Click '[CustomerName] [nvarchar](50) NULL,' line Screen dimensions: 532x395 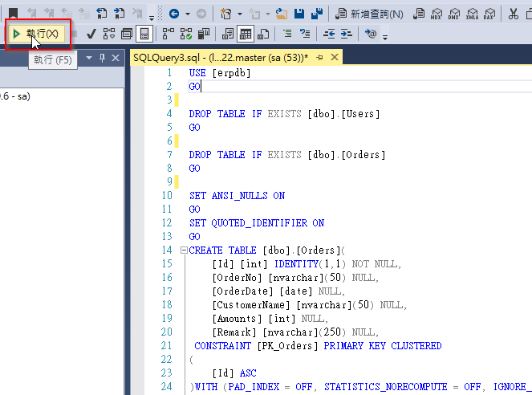[x=309, y=305]
